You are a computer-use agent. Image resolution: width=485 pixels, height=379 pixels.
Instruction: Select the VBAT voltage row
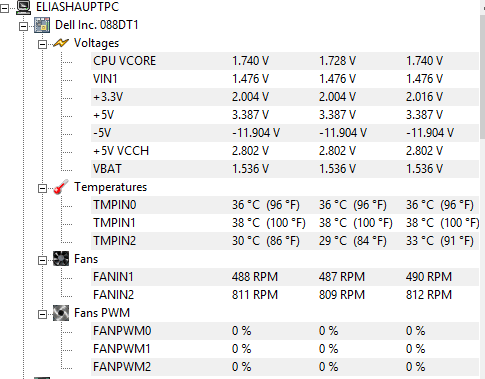tap(285, 169)
